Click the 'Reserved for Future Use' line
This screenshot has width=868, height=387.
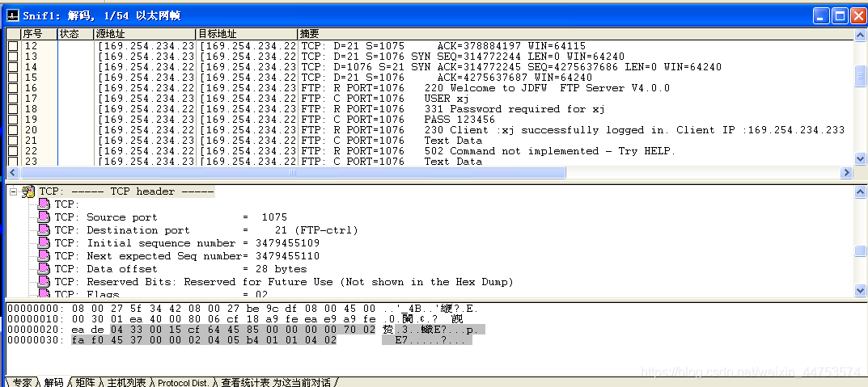click(x=284, y=281)
